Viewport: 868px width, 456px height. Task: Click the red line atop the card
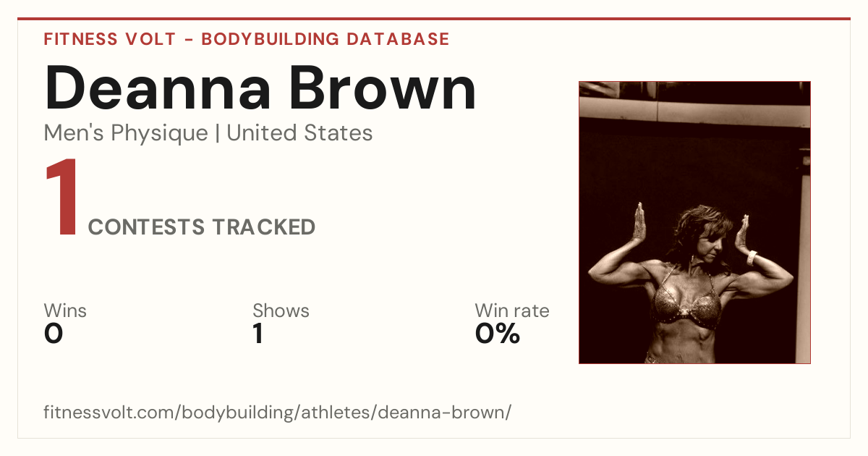[434, 19]
